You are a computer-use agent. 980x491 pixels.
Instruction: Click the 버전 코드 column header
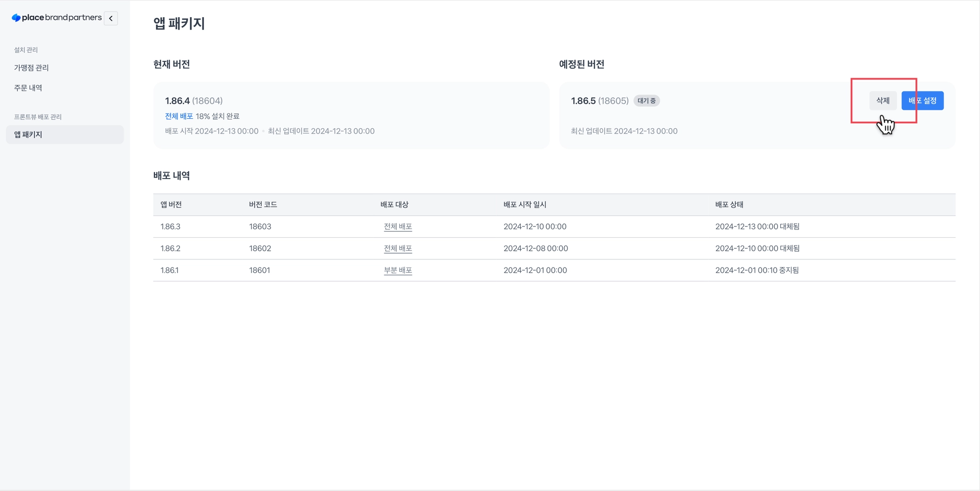click(263, 205)
